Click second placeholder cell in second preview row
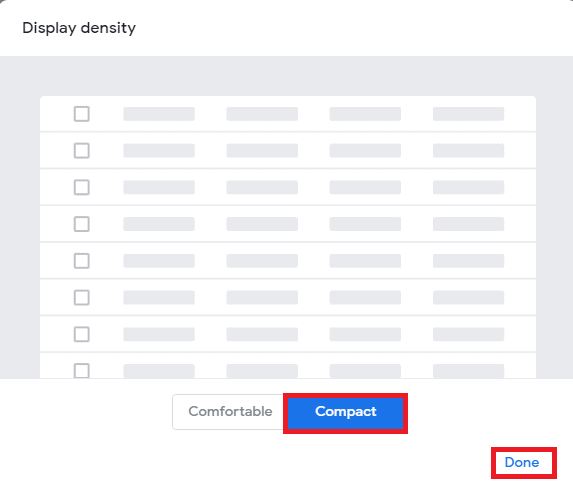This screenshot has width=573, height=483. click(262, 151)
